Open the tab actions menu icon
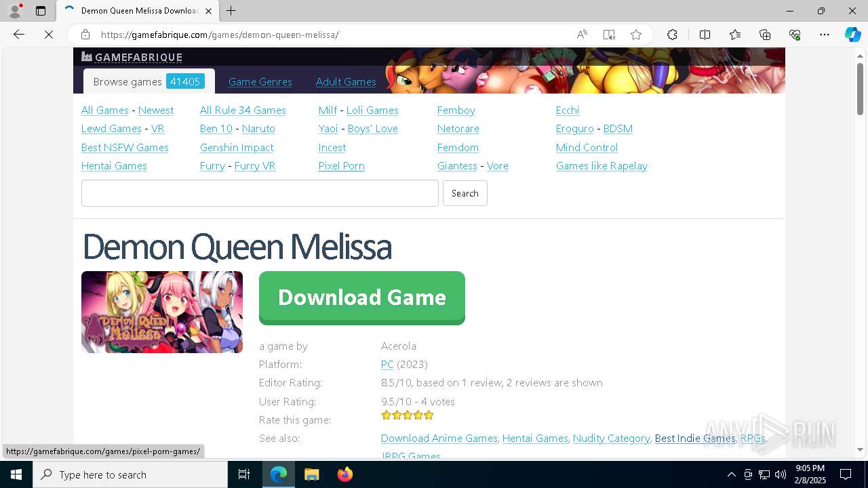Image resolution: width=868 pixels, height=488 pixels. [41, 11]
